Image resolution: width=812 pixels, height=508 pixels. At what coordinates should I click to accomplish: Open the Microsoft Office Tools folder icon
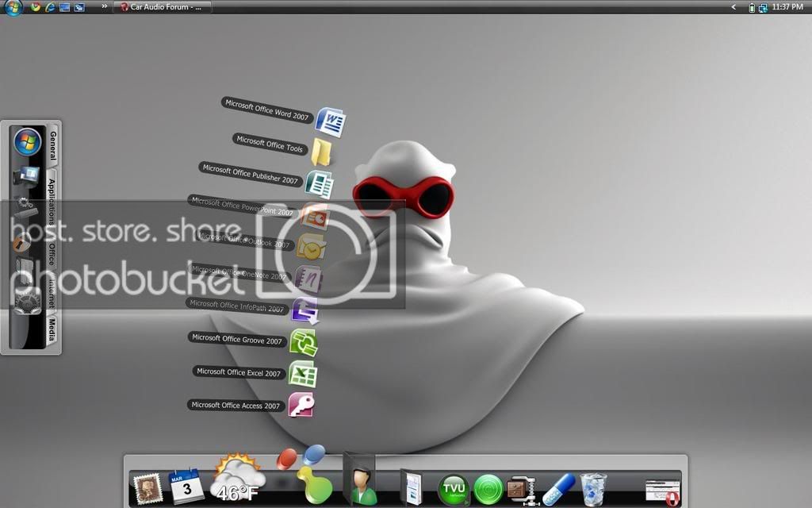pyautogui.click(x=322, y=152)
